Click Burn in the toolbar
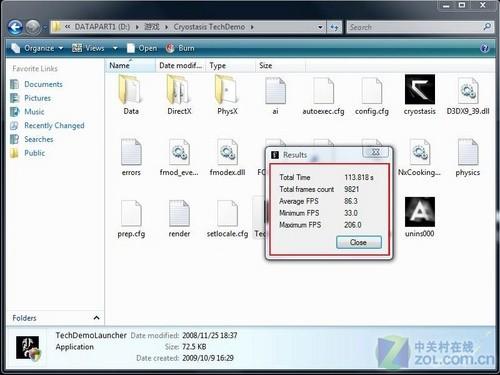 pos(180,48)
